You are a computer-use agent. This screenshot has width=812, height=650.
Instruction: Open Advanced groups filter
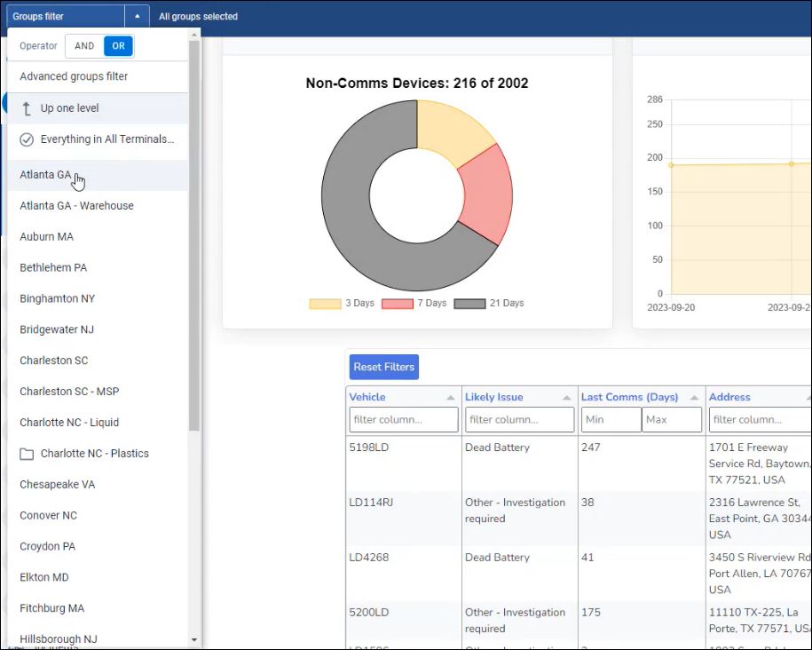point(74,76)
